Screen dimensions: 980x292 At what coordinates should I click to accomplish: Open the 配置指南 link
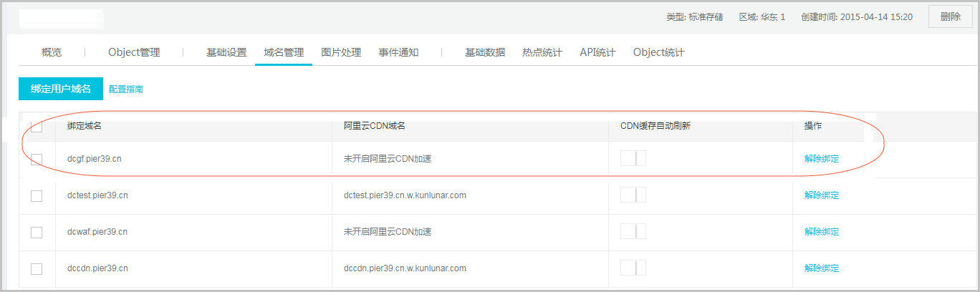pyautogui.click(x=126, y=89)
